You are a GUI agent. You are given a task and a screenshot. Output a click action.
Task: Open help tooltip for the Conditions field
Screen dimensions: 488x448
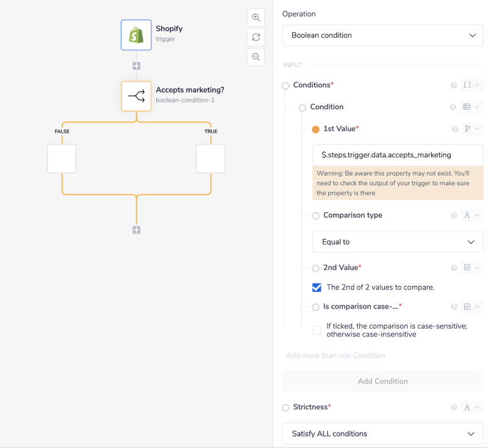click(x=454, y=85)
